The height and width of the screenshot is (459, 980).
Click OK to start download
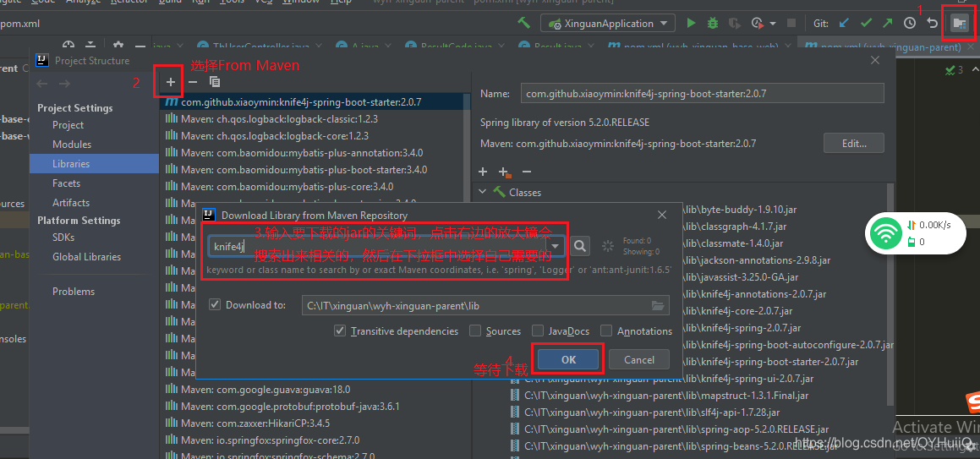(x=568, y=359)
